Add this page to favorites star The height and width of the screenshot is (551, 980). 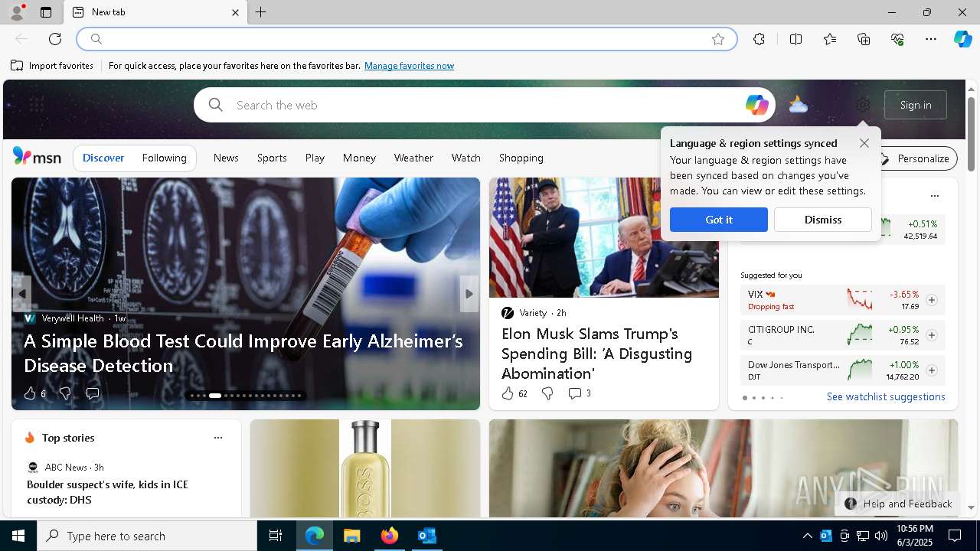718,39
